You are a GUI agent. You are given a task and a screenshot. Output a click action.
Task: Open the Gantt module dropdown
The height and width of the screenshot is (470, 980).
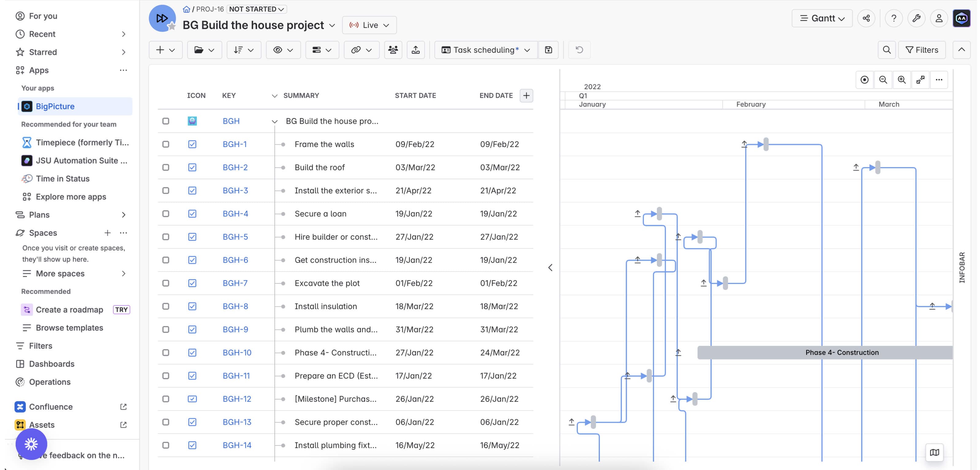click(822, 18)
